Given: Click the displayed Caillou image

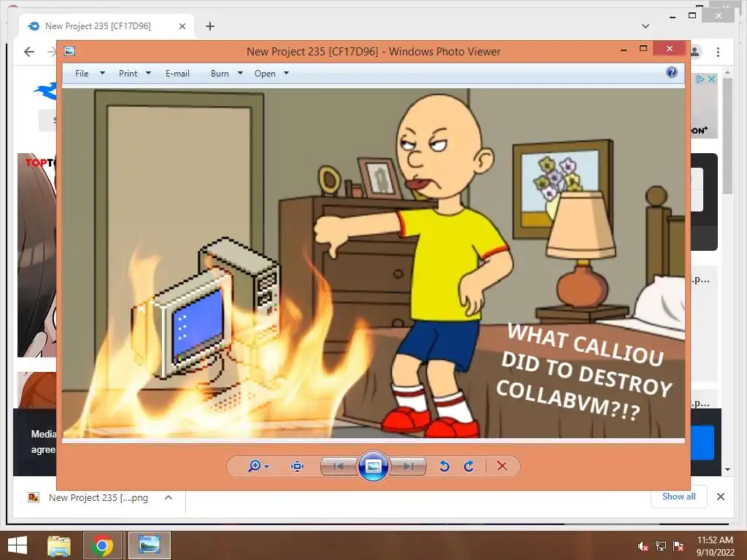Looking at the screenshot, I should [373, 262].
